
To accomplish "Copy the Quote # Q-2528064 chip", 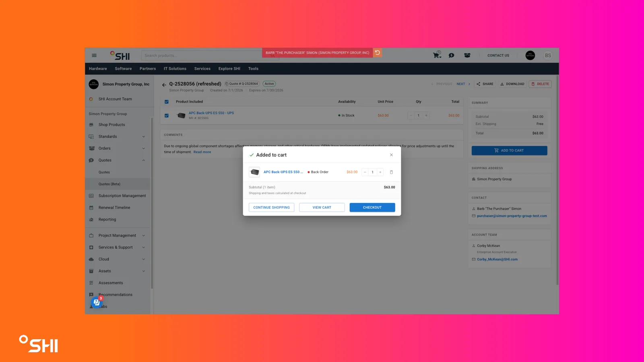I will coord(242,84).
